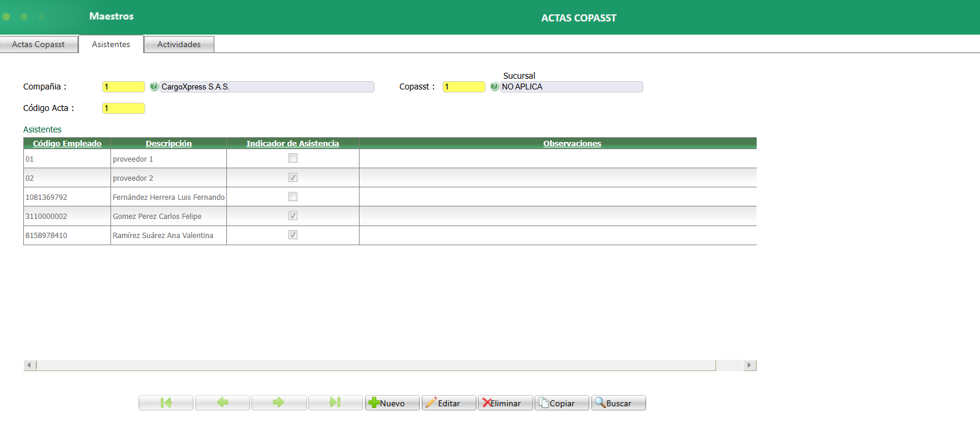Click the horizontal scrollbar right arrow
Image resolution: width=980 pixels, height=423 pixels.
click(x=749, y=365)
